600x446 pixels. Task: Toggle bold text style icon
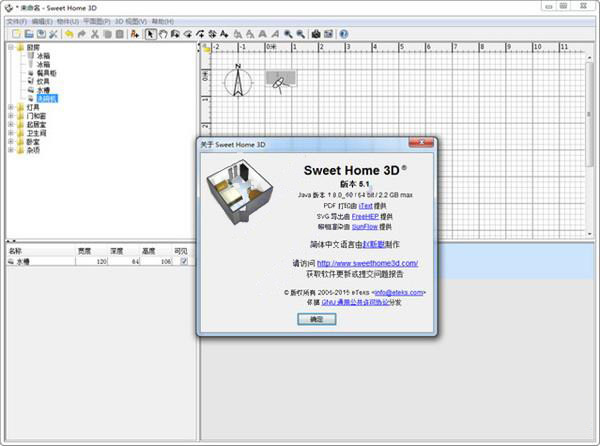(x=262, y=34)
